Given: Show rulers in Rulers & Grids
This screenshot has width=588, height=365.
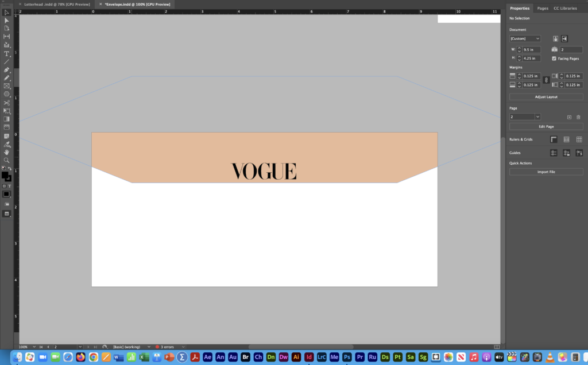Looking at the screenshot, I should click(x=554, y=139).
